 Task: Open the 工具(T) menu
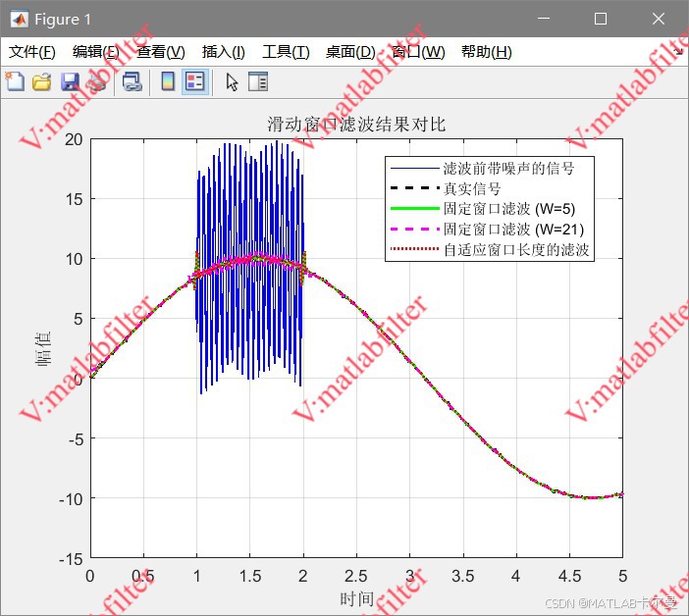(286, 52)
